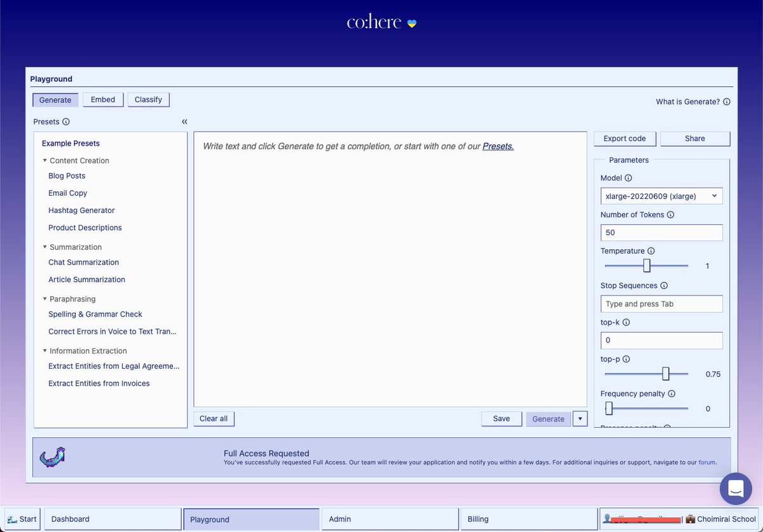
Task: Open info icon beside What is Generate?
Action: [x=727, y=102]
